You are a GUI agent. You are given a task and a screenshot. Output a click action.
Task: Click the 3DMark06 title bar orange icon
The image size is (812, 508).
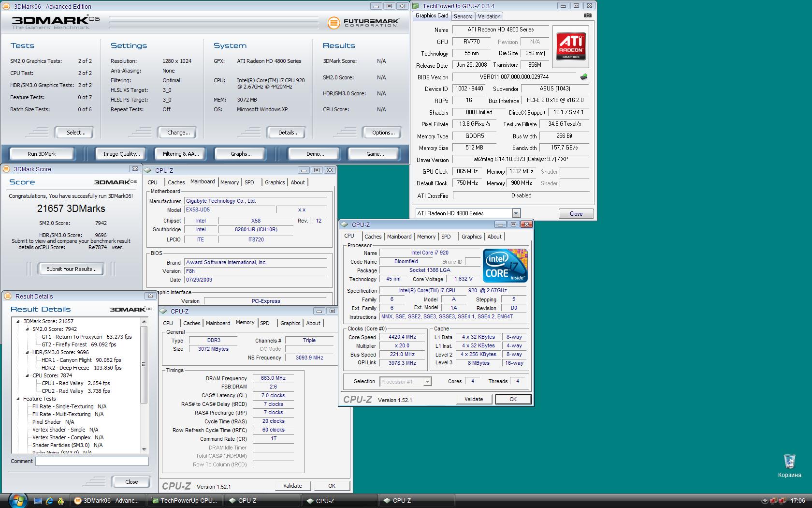coord(7,6)
